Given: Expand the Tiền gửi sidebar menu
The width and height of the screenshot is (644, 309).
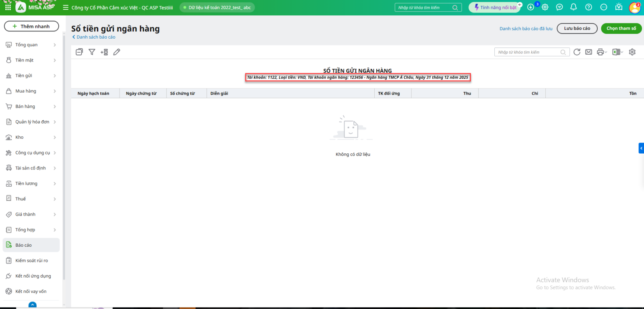Looking at the screenshot, I should (x=31, y=76).
